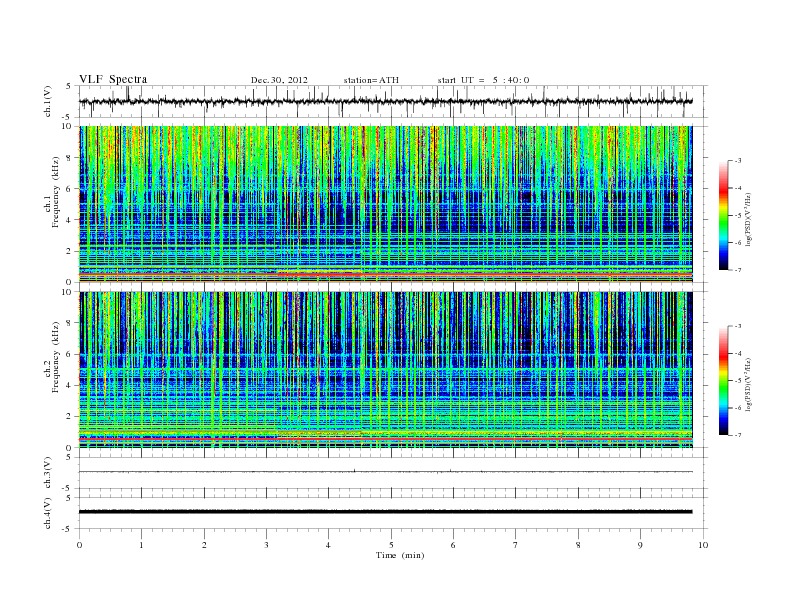The image size is (792, 612).
Task: Click the "station=ATH" header label
Action: pyautogui.click(x=371, y=80)
